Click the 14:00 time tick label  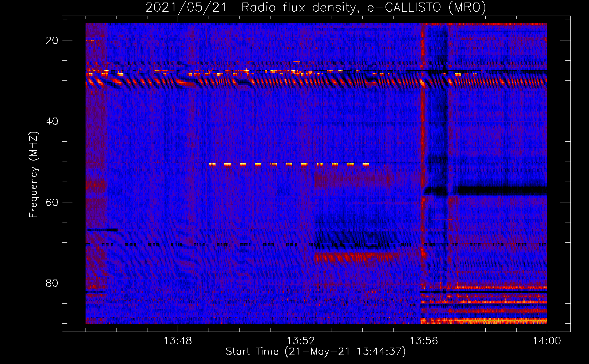[547, 341]
